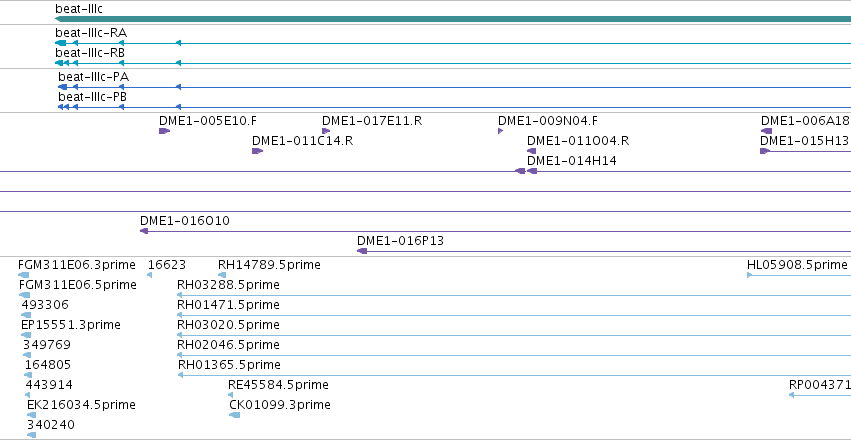Click the DME1-016P13 feature arrow
This screenshot has height=440, width=851.
coord(362,251)
